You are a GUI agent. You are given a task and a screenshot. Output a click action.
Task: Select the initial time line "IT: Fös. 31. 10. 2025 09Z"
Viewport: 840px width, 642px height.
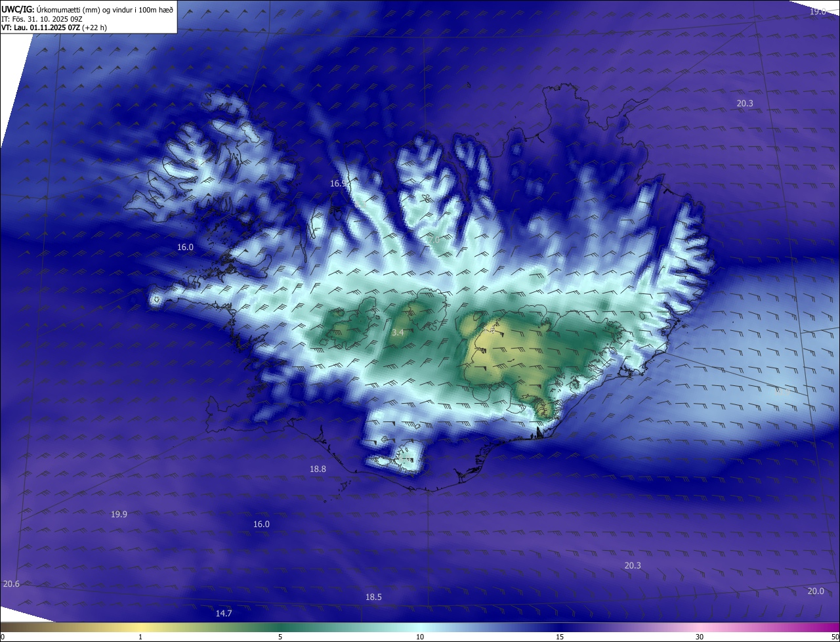pyautogui.click(x=42, y=19)
